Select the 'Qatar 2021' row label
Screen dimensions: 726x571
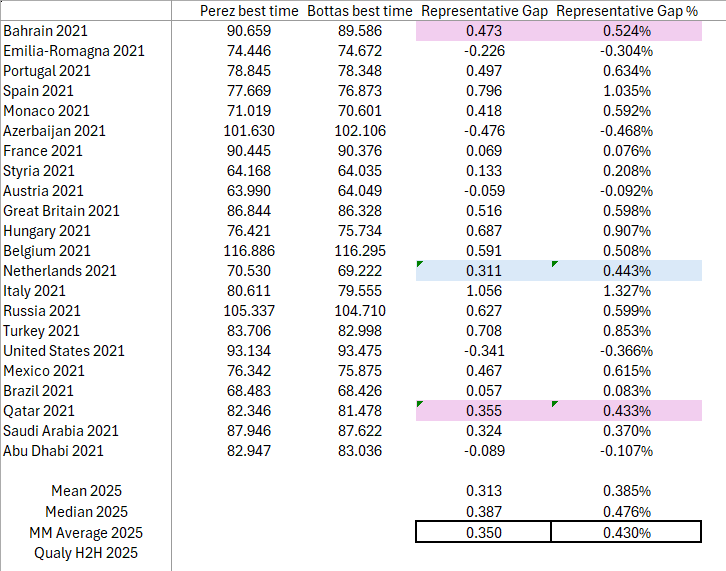click(x=39, y=411)
